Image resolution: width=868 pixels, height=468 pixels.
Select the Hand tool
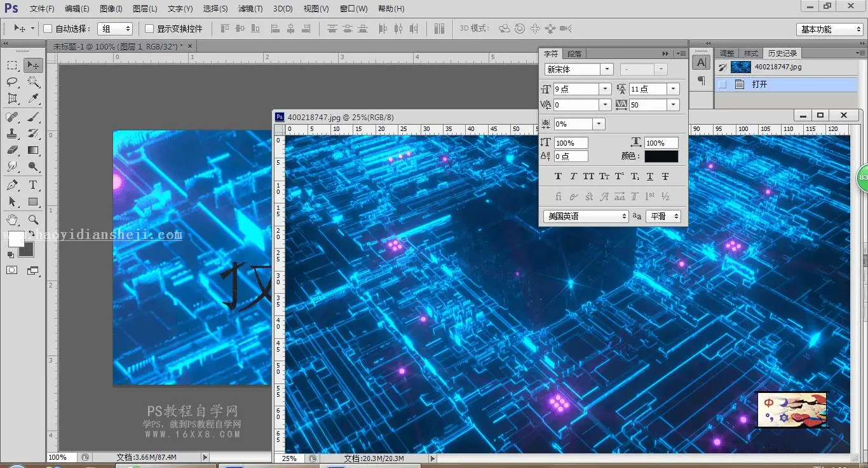coord(12,219)
